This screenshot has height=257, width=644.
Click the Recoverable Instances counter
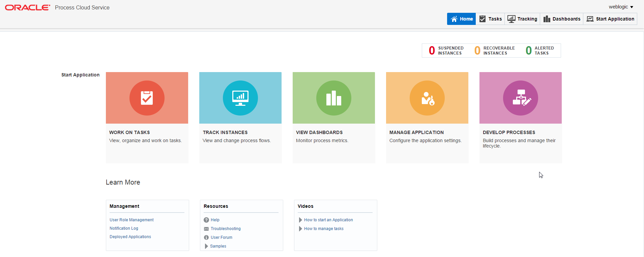494,51
